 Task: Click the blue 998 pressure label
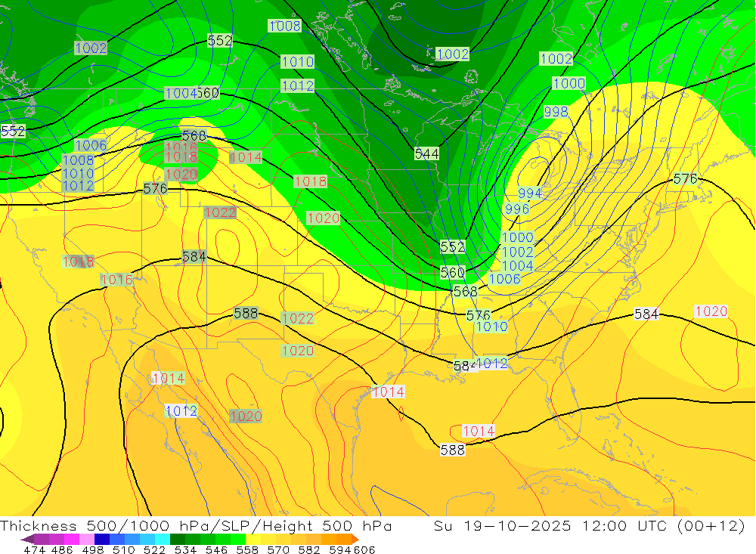point(556,112)
